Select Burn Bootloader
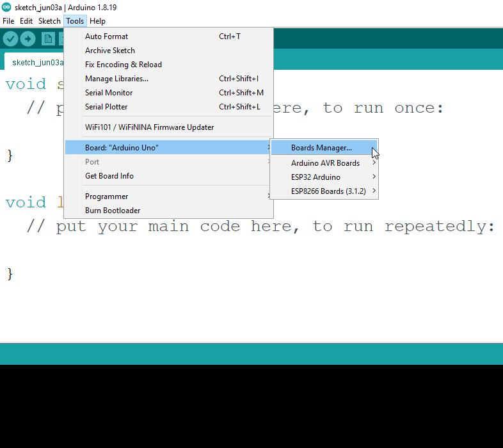The image size is (503, 448). point(113,211)
